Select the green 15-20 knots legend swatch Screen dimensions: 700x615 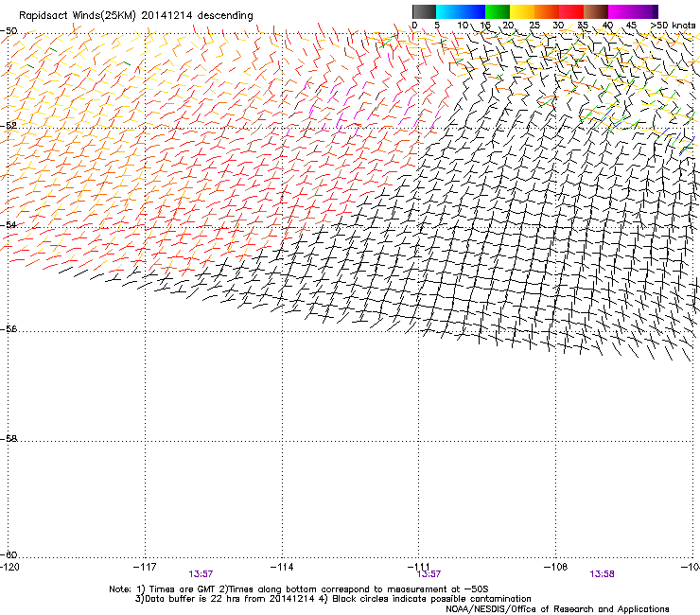point(498,11)
